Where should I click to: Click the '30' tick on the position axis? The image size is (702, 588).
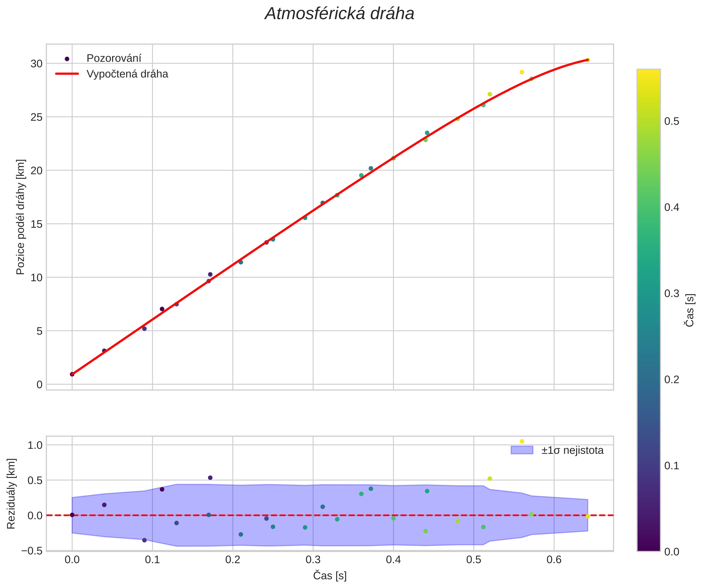coord(37,64)
